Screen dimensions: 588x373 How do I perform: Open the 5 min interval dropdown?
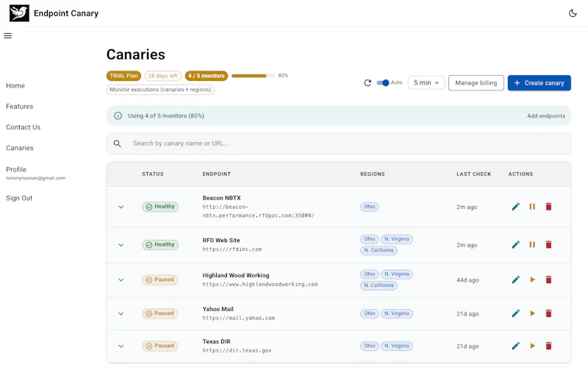click(426, 82)
